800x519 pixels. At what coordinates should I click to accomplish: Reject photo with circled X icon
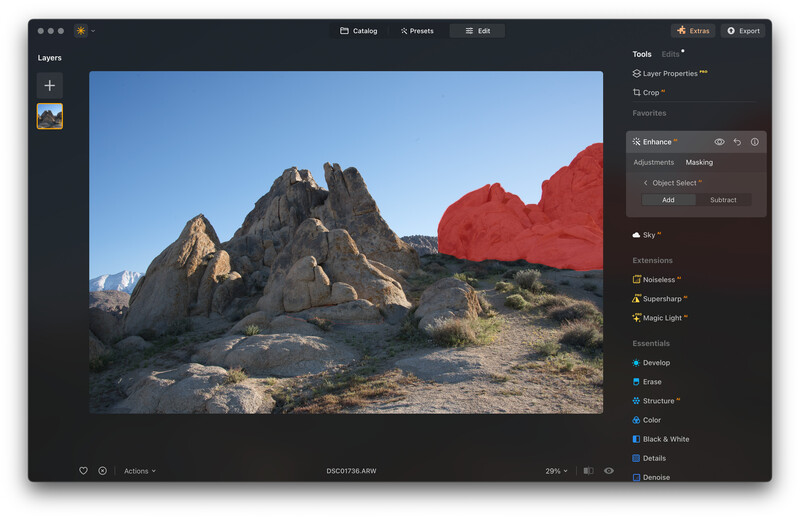(x=103, y=471)
